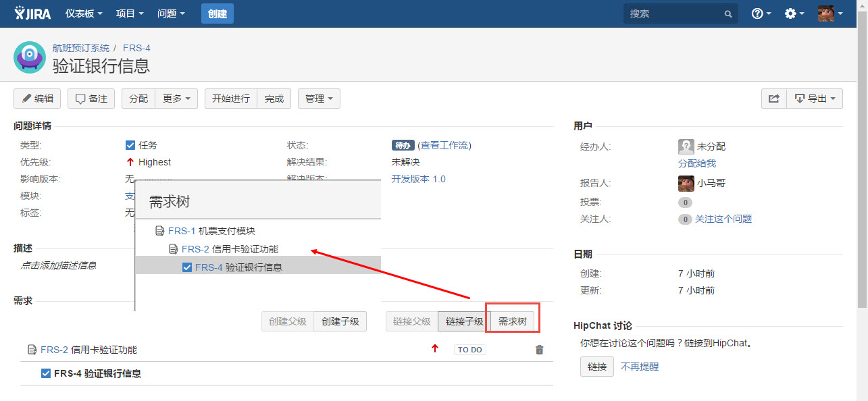Expand the 更多 actions dropdown
868x401 pixels.
[x=176, y=99]
